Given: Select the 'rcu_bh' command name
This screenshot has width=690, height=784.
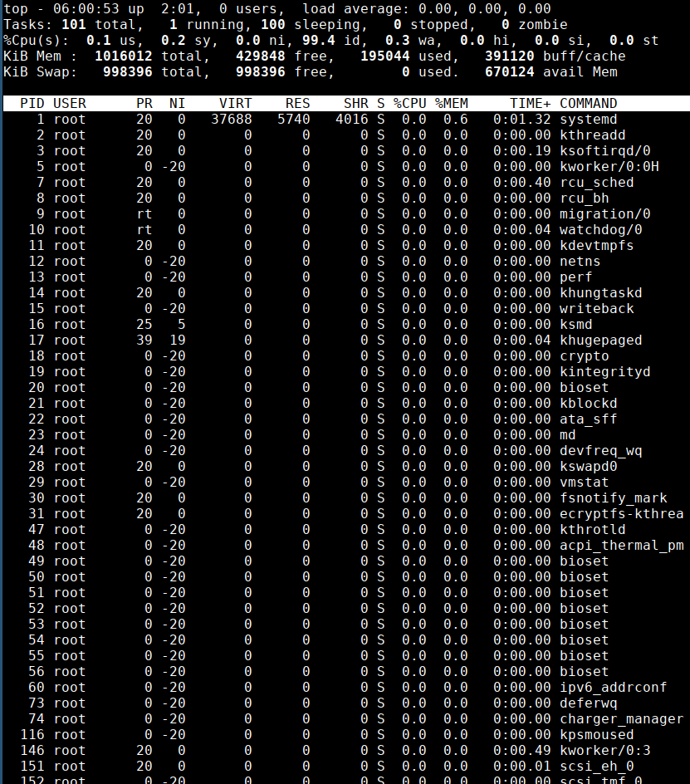Looking at the screenshot, I should click(584, 198).
